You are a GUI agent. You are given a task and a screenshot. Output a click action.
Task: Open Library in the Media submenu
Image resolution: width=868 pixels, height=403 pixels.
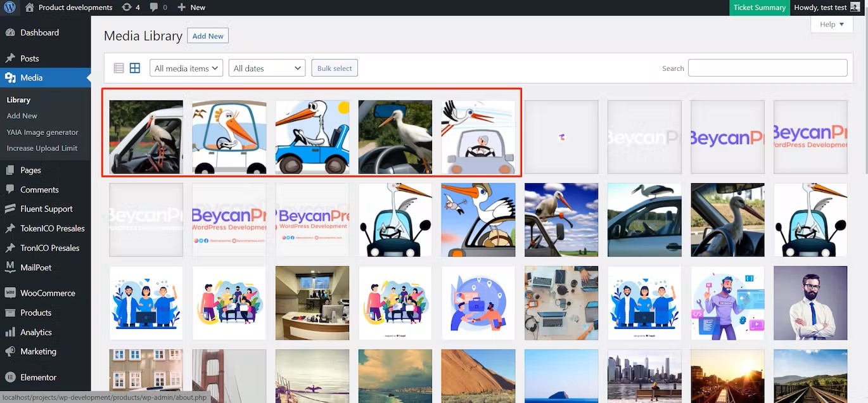(x=18, y=100)
